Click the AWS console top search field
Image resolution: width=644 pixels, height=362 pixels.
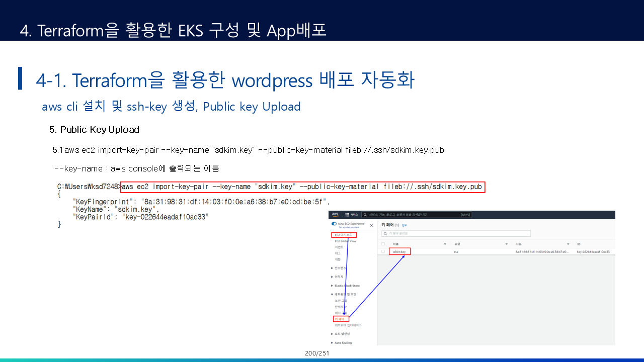point(418,215)
